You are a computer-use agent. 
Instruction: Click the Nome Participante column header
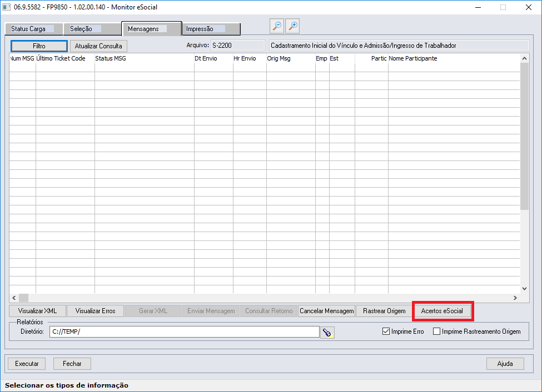pyautogui.click(x=454, y=58)
